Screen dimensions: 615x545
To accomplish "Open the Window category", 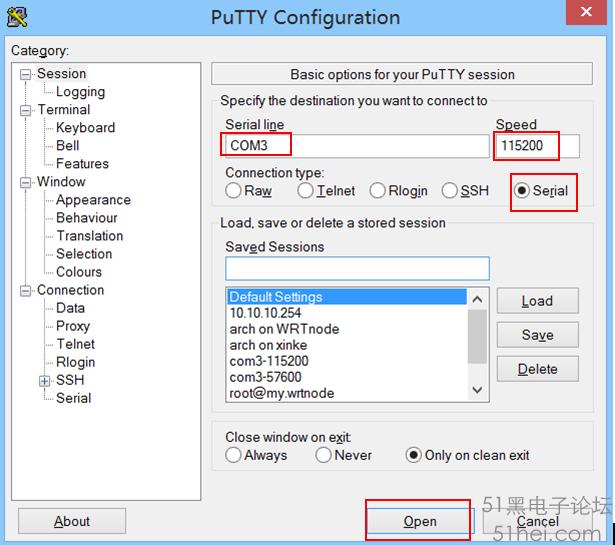I will coord(61,182).
